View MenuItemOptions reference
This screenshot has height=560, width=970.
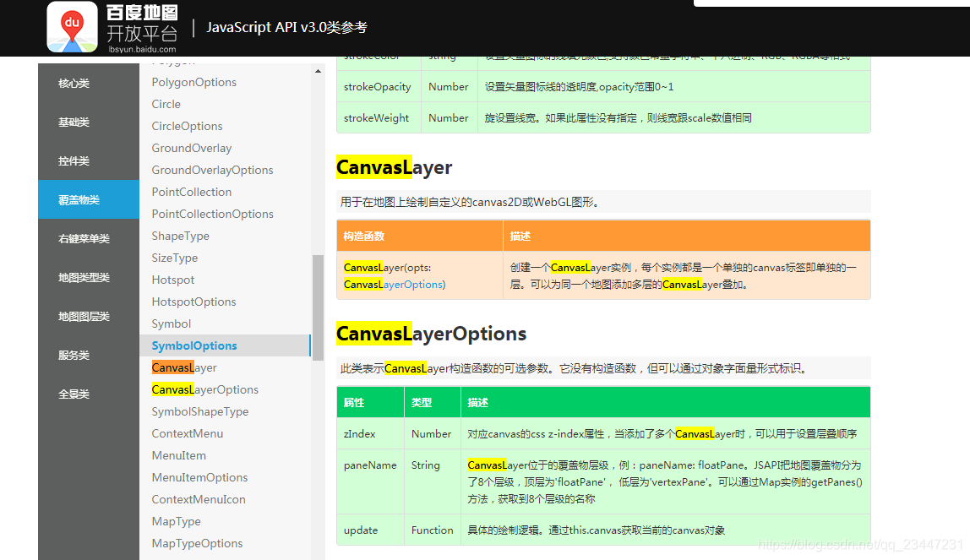[x=199, y=477]
